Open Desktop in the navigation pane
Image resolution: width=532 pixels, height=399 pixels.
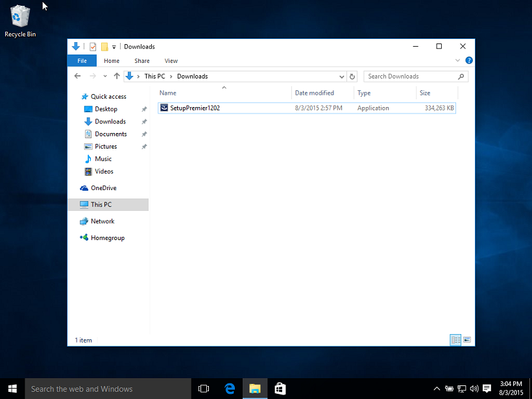tap(106, 109)
